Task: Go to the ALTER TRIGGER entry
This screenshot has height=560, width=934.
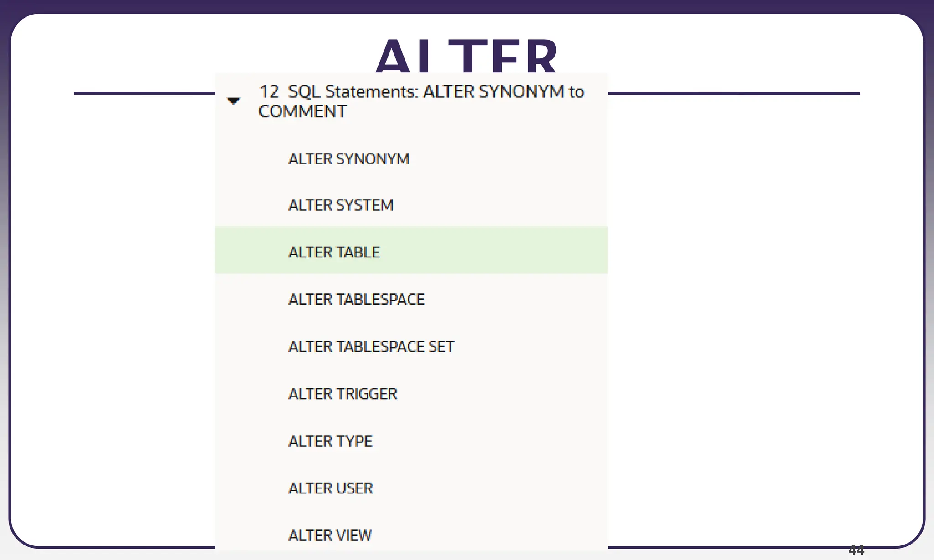Action: tap(342, 394)
